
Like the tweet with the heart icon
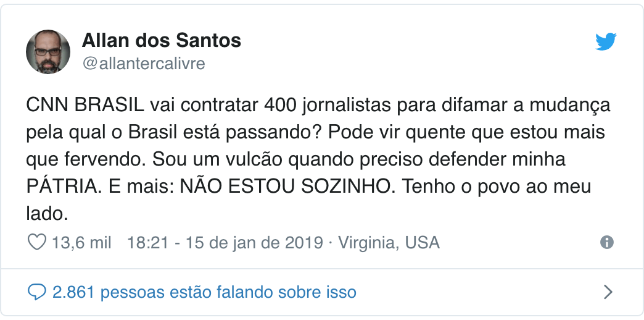[38, 242]
